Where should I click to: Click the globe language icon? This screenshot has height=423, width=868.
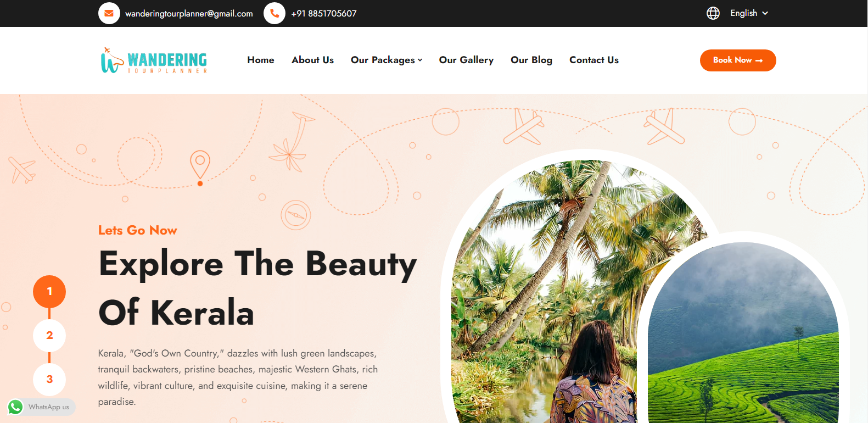click(713, 13)
